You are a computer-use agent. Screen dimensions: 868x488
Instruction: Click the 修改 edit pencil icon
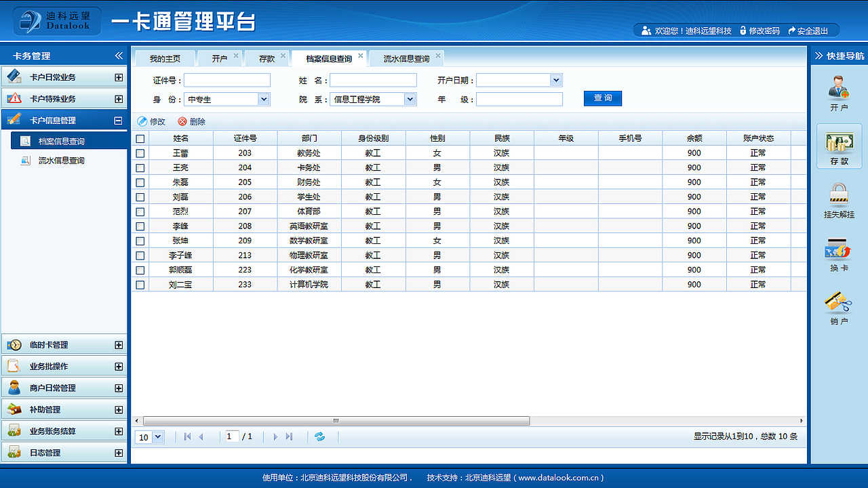(142, 121)
